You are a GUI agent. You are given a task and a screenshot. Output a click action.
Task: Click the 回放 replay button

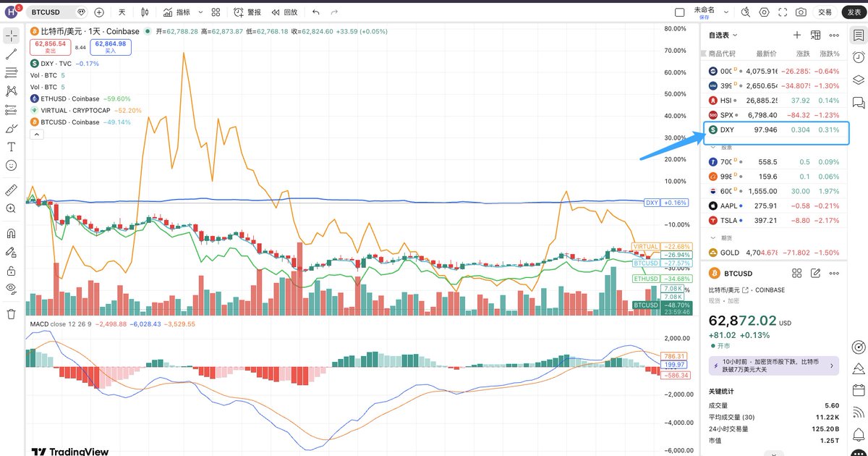[284, 12]
